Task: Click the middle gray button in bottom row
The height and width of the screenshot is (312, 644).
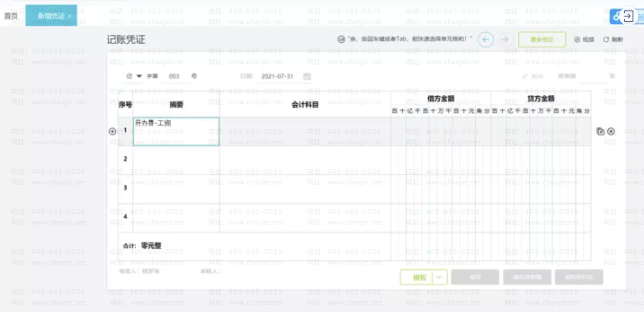Action: pyautogui.click(x=527, y=277)
